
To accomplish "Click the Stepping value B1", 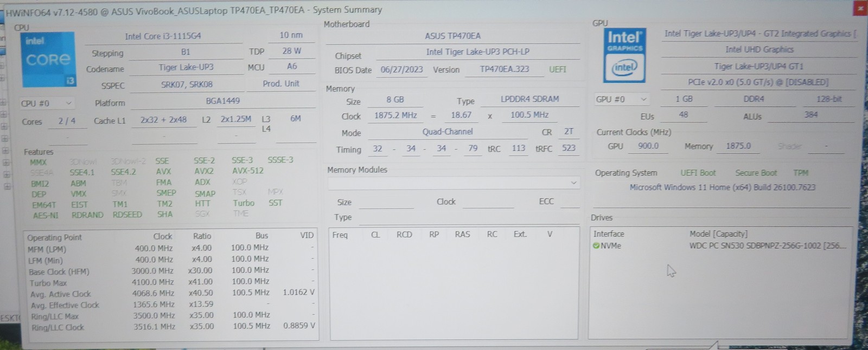I will pyautogui.click(x=186, y=53).
